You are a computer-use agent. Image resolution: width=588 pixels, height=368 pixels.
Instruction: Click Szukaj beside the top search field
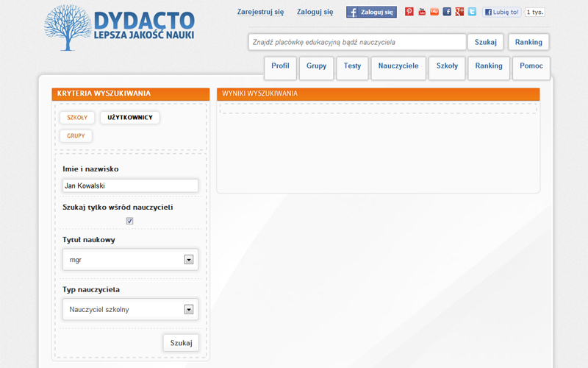point(486,42)
